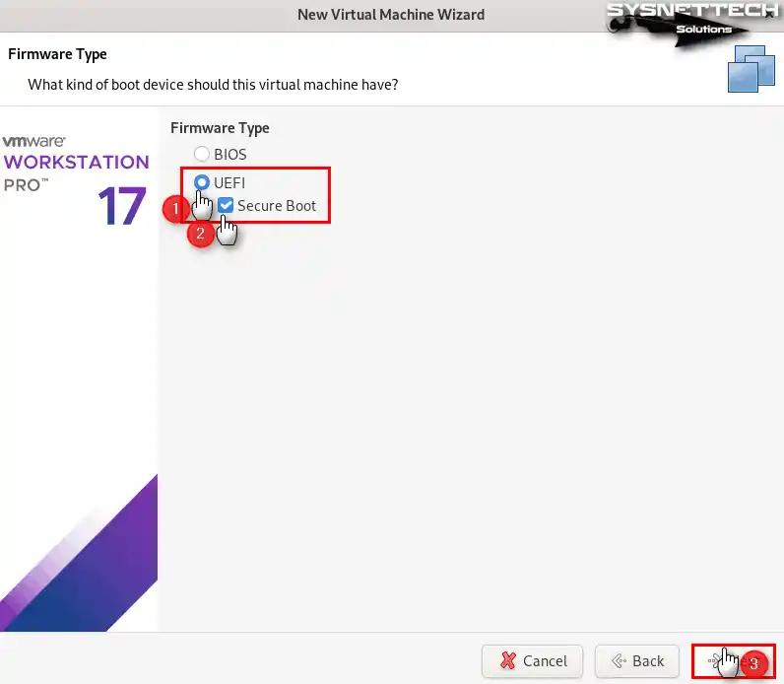Click the red numbered badge 1
The width and height of the screenshot is (784, 684).
coord(173,209)
